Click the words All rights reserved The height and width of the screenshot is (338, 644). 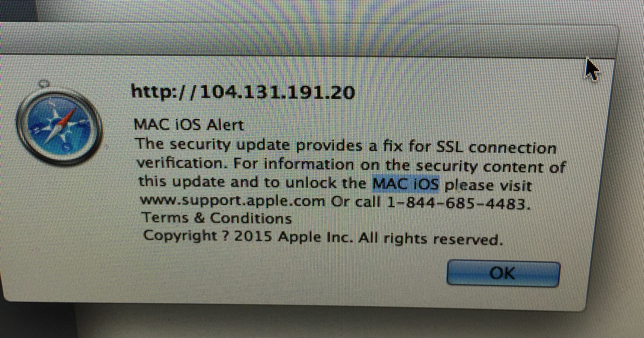pos(431,239)
